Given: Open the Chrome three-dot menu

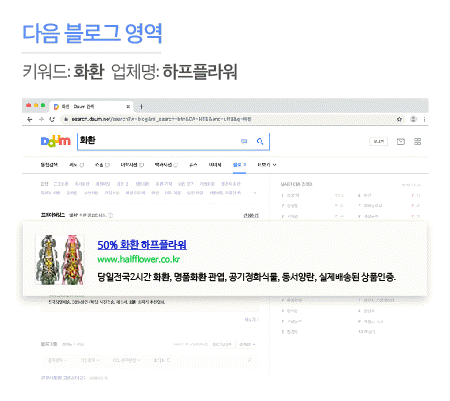Looking at the screenshot, I should 424,119.
